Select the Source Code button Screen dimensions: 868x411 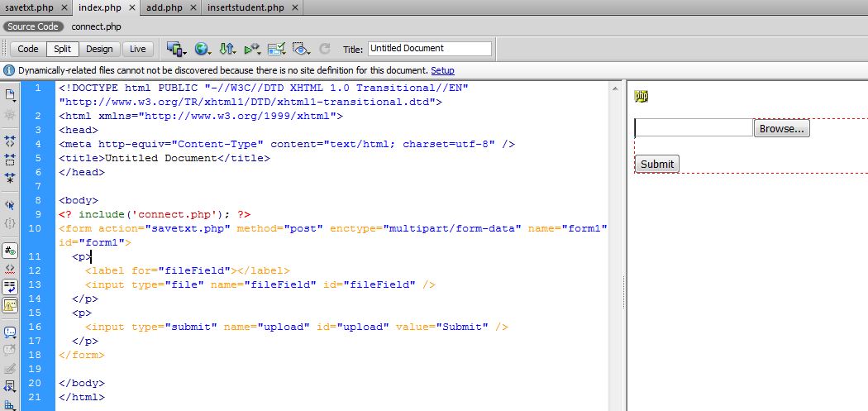click(33, 26)
